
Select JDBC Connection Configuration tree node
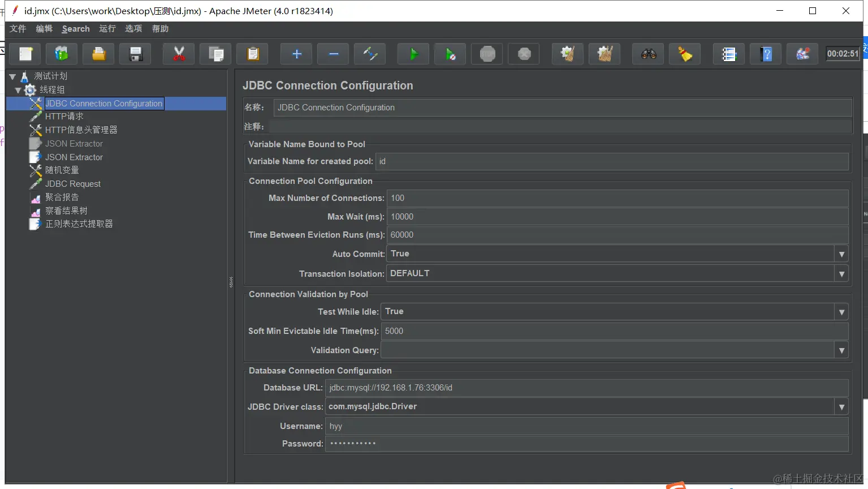pos(104,104)
